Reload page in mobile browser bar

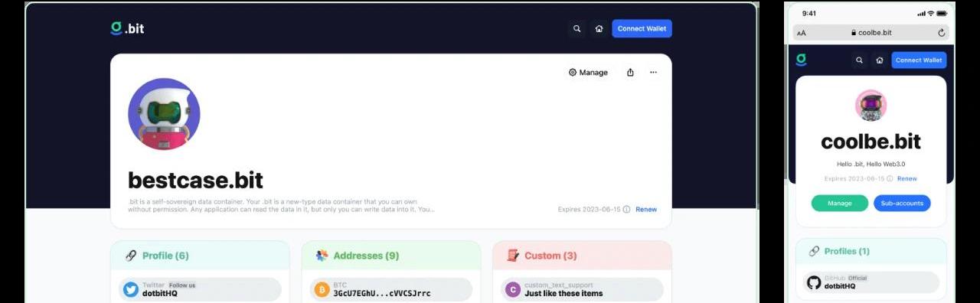tap(941, 33)
